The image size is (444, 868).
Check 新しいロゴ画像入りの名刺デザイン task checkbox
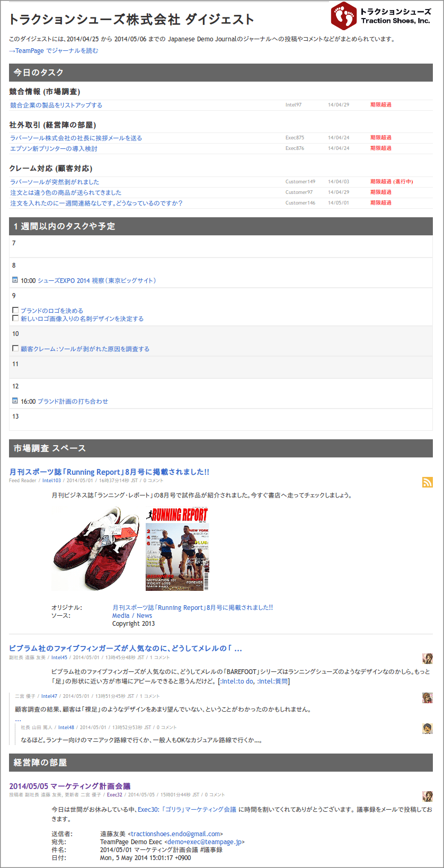coord(15,318)
